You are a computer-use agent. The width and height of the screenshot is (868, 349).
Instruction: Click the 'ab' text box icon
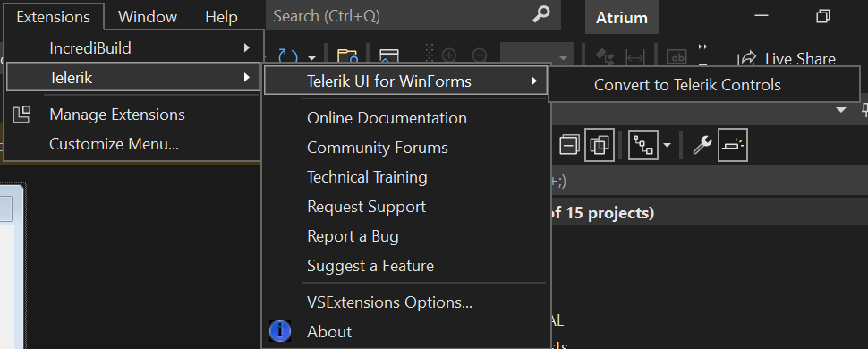click(677, 57)
